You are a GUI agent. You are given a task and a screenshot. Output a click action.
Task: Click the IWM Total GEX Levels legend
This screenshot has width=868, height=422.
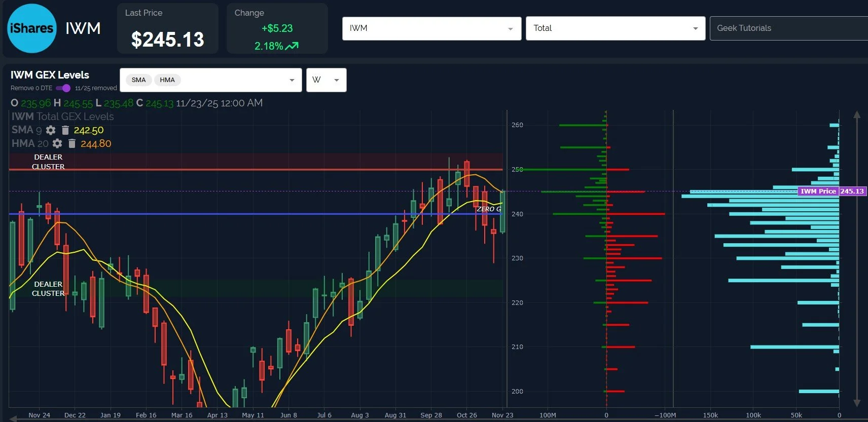coord(62,117)
